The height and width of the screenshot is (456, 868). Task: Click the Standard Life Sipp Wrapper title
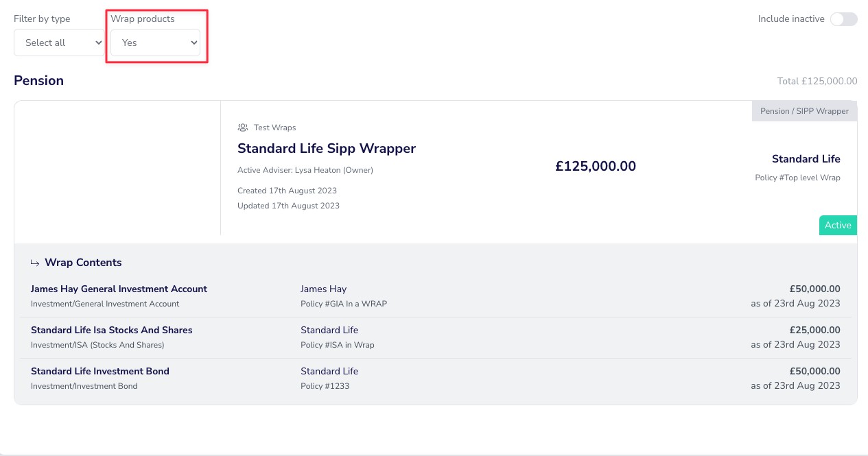point(326,148)
